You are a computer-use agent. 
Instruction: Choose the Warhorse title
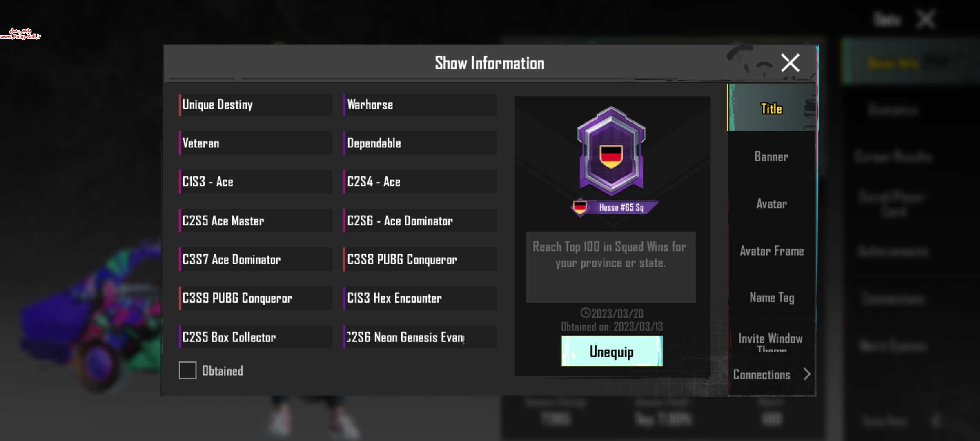[420, 105]
